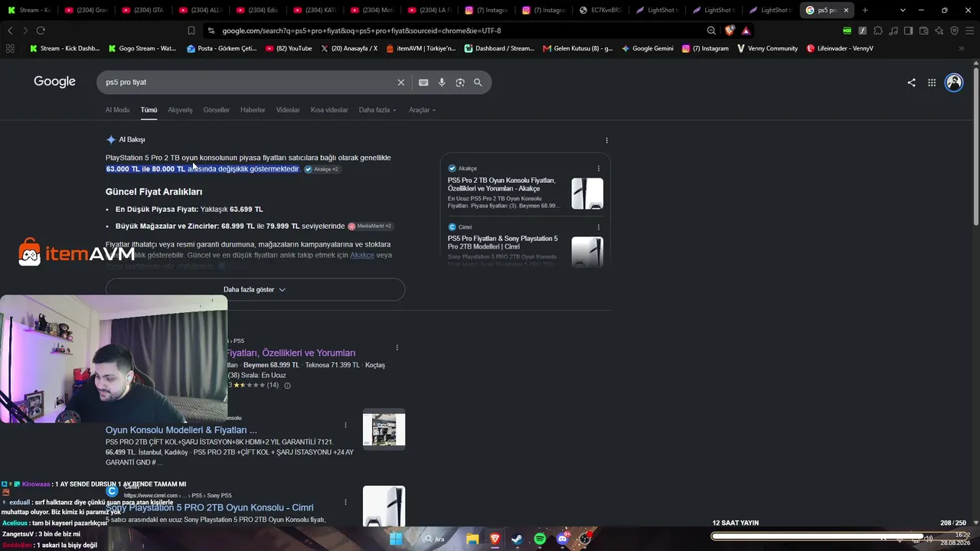This screenshot has width=980, height=551.
Task: Expand the Daha fazla search filter dropdown
Action: coord(377,110)
